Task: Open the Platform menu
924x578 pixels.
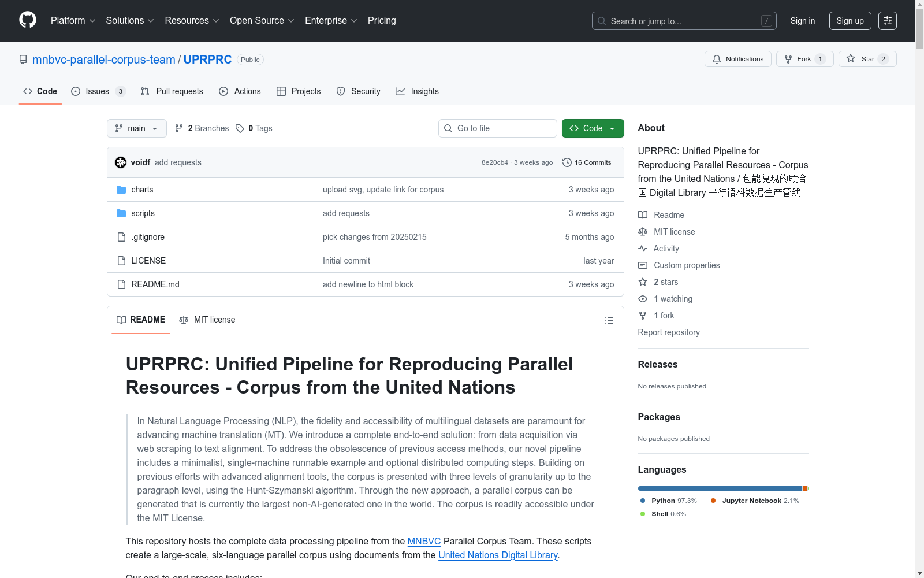Action: click(73, 21)
